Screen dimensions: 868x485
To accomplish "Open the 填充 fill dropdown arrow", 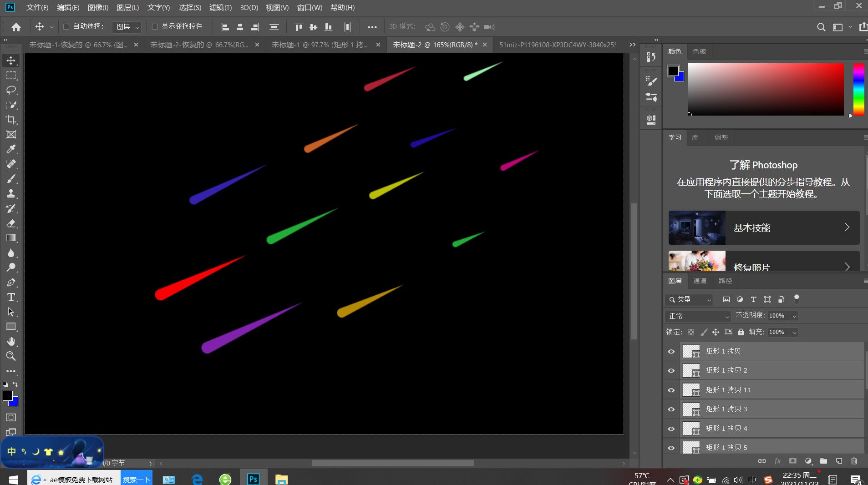I will [x=794, y=332].
